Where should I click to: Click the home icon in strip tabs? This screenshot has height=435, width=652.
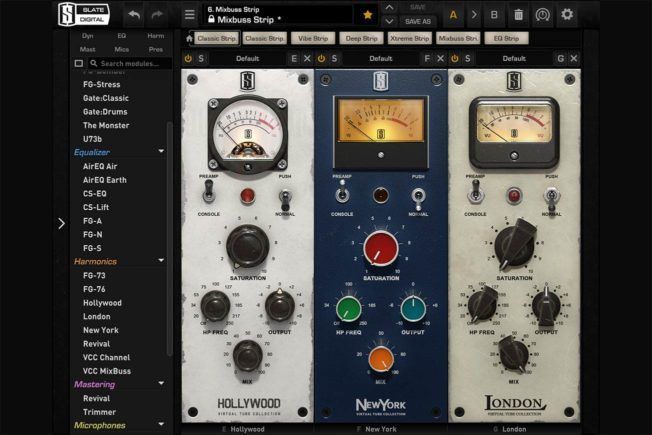189,39
